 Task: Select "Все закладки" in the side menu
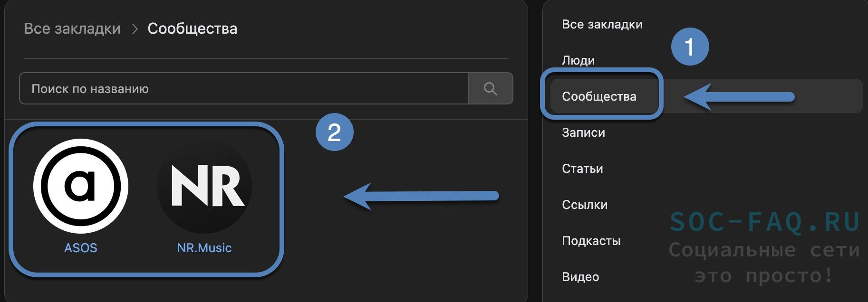coord(602,24)
